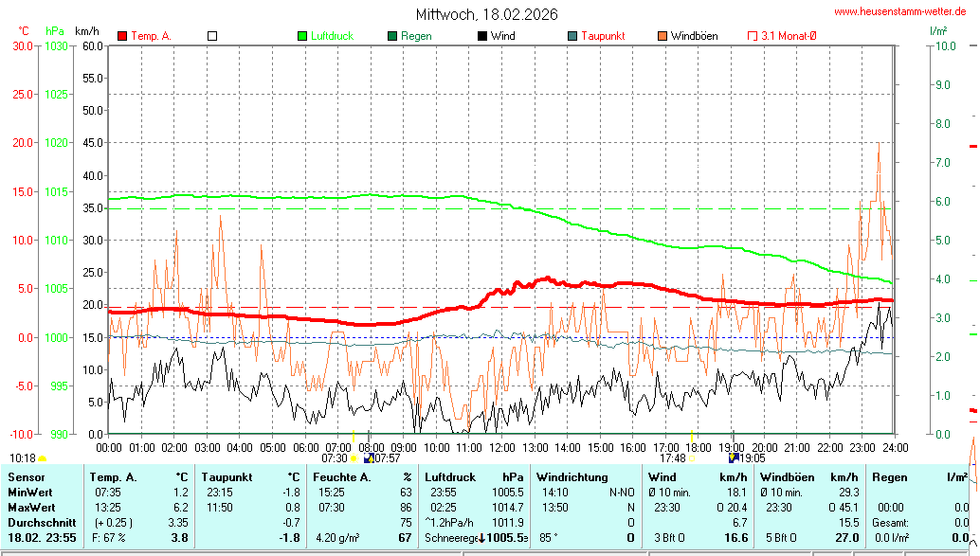Click the bright green Luftdruck legend square
The width and height of the screenshot is (980, 556).
[302, 36]
